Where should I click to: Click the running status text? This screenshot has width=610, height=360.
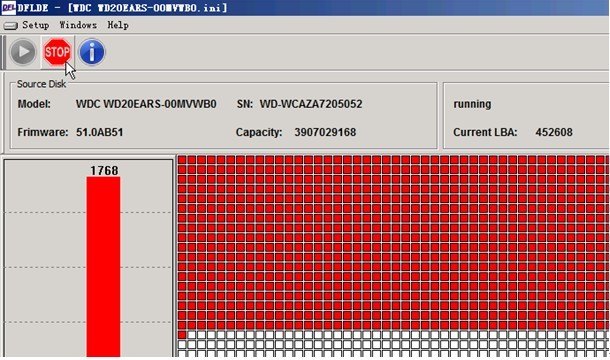click(472, 104)
